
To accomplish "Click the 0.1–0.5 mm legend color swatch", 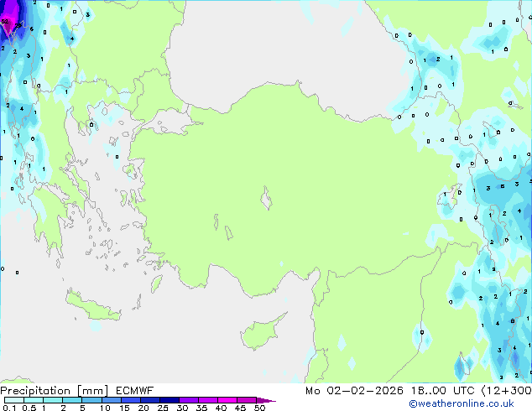I will (14, 400).
